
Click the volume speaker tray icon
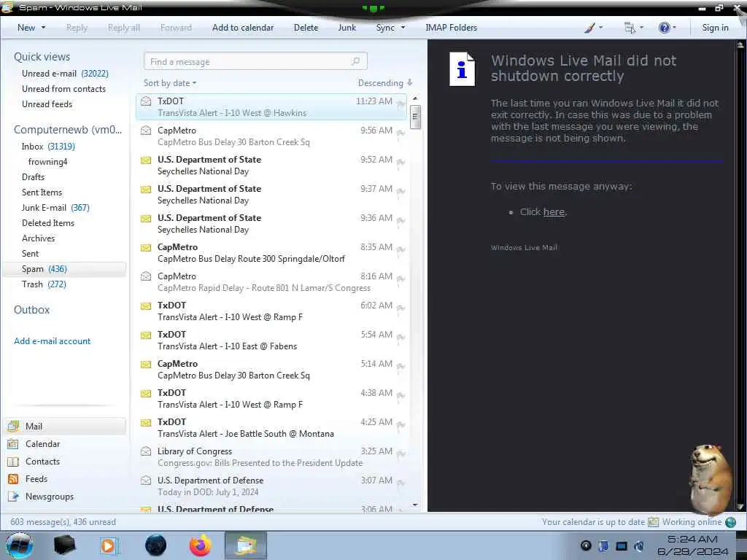(x=639, y=545)
